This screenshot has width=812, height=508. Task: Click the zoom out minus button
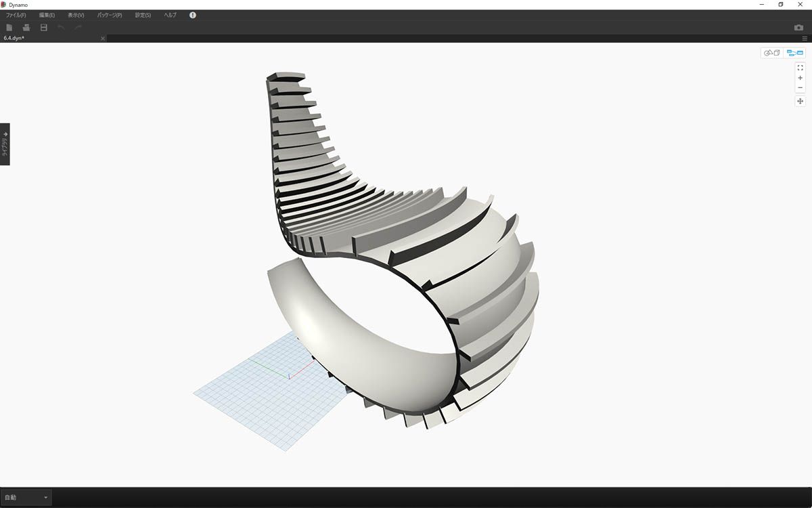pyautogui.click(x=800, y=87)
